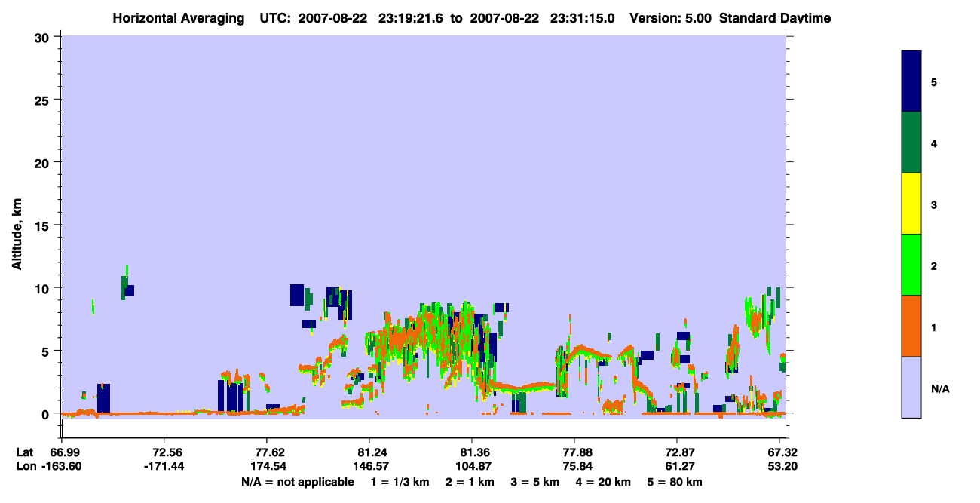
Task: Click the 'Standard Daytime' label
Action: point(775,18)
